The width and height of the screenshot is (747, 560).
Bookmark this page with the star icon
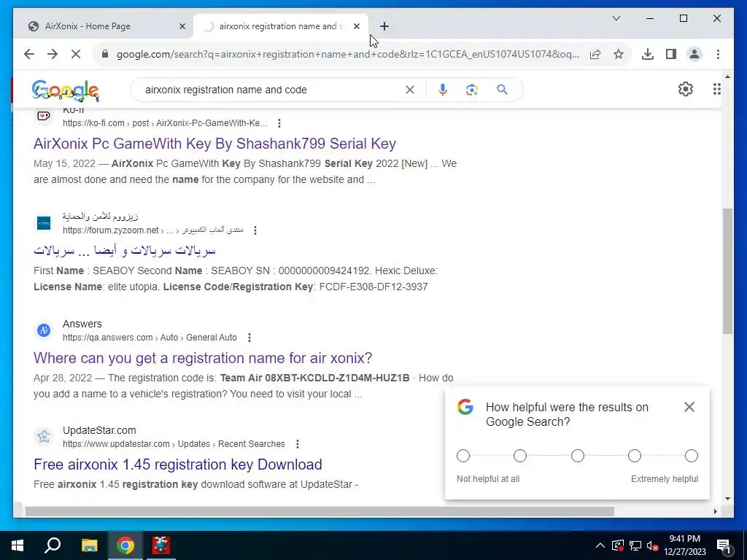coord(619,54)
